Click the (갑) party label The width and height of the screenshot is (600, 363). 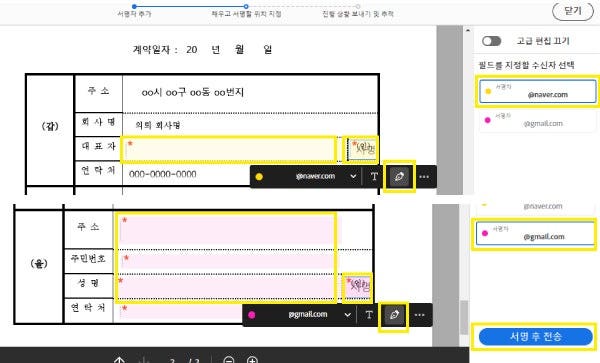pos(50,126)
